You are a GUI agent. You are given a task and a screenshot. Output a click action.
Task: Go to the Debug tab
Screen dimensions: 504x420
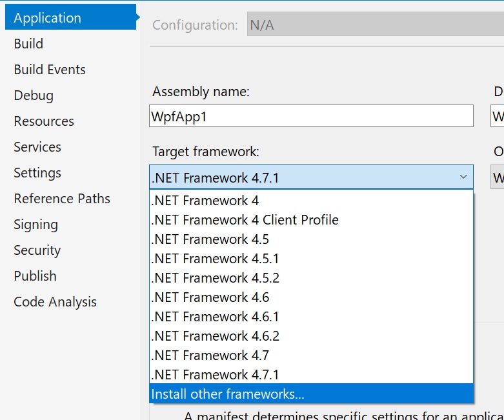pyautogui.click(x=34, y=95)
